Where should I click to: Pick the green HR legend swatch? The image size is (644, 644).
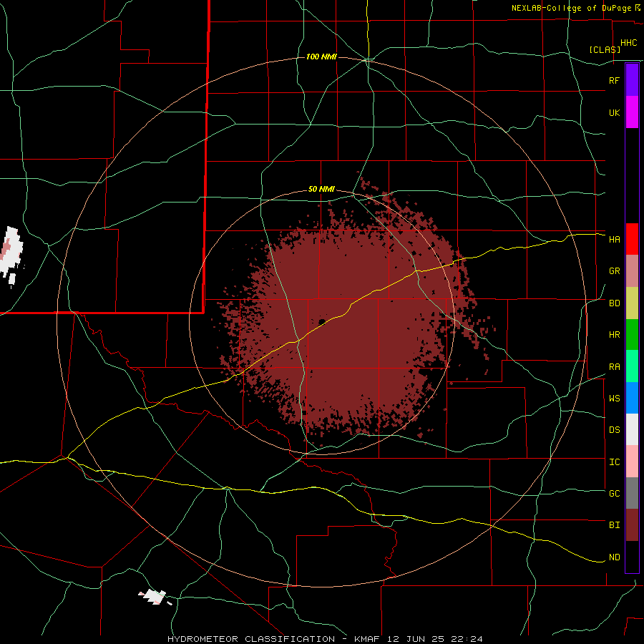click(x=632, y=335)
